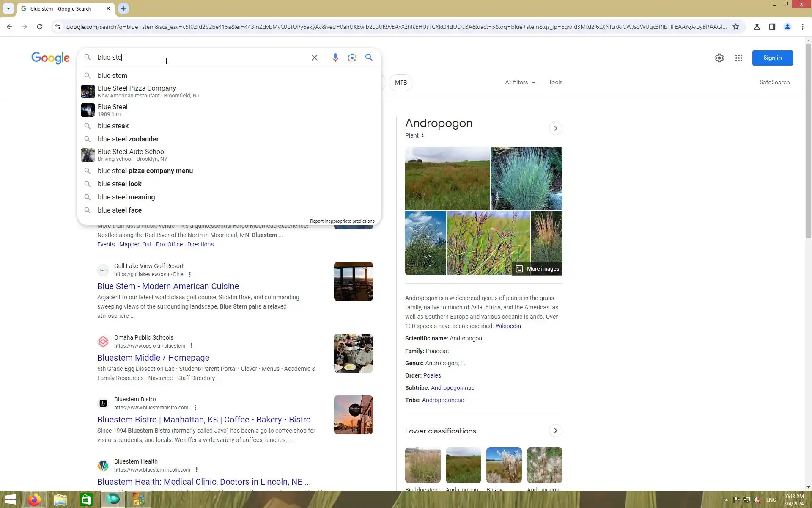Screen dimensions: 812x508
Task: Open Chrome side panel icon
Action: (x=772, y=27)
